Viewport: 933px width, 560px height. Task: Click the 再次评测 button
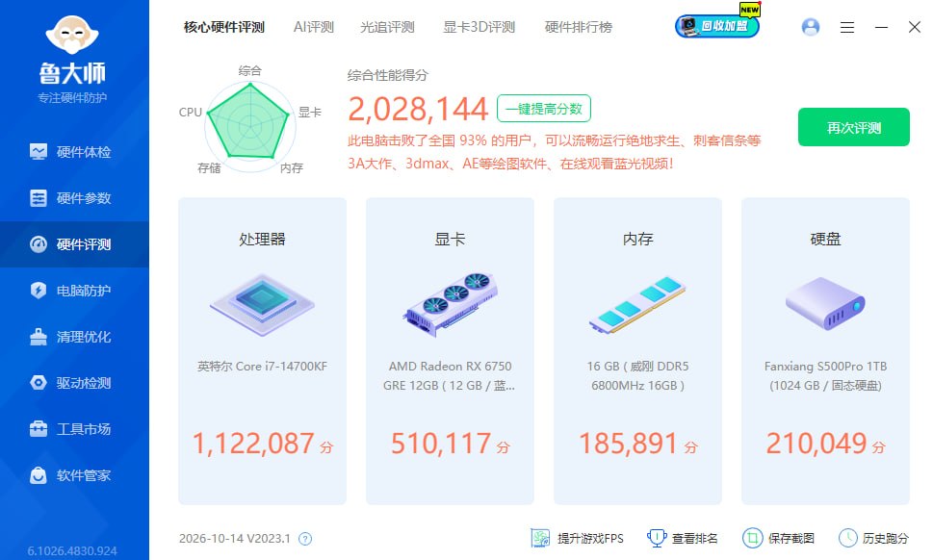[854, 127]
